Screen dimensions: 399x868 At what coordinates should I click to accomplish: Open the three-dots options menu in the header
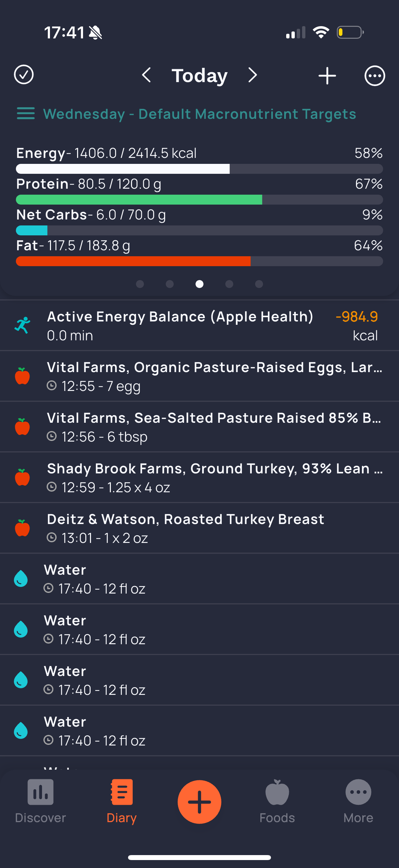(375, 75)
